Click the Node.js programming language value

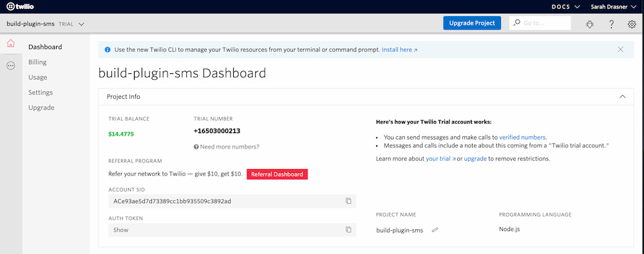pyautogui.click(x=509, y=229)
